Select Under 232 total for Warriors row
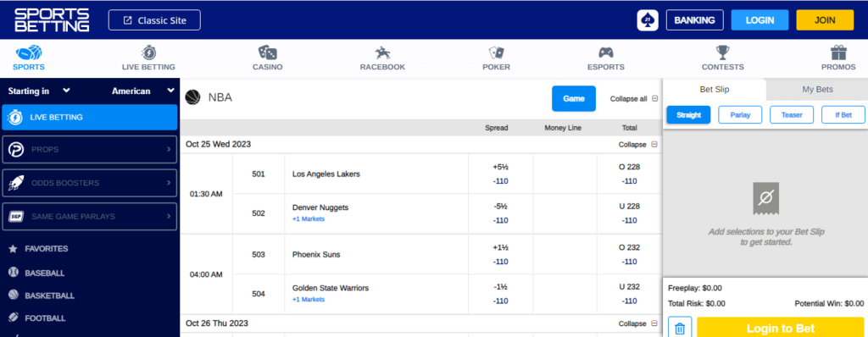The width and height of the screenshot is (868, 337). pyautogui.click(x=630, y=295)
